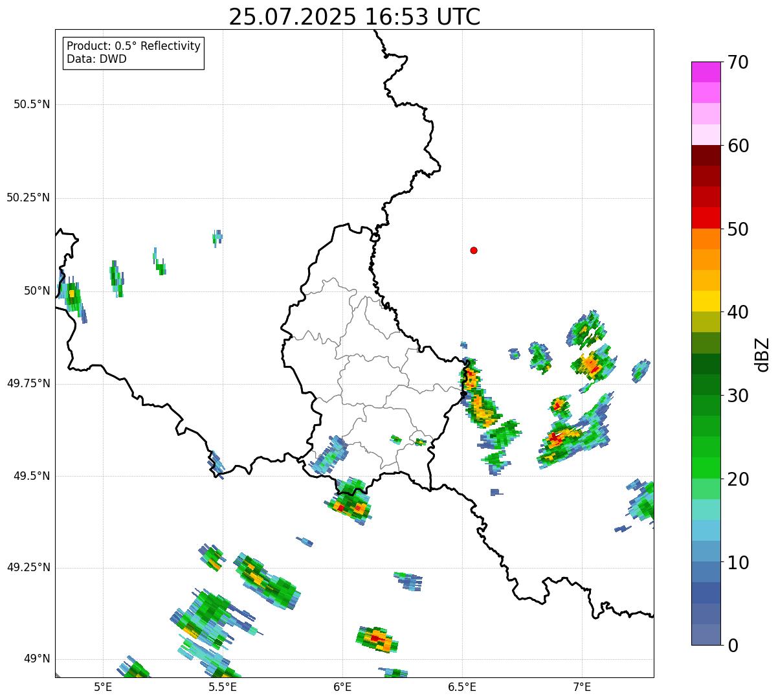The height and width of the screenshot is (700, 778).
Task: Click the 6°E longitude label
Action: (342, 687)
